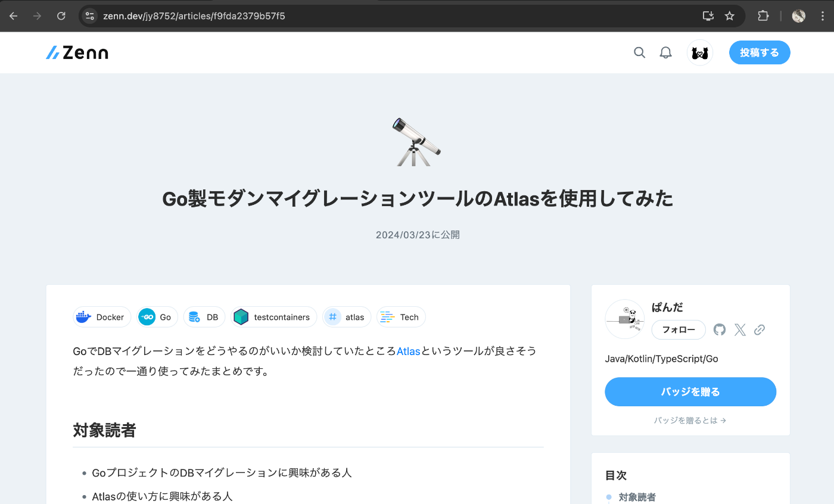Open the バッジを贈るとは link
This screenshot has height=504, width=834.
[x=690, y=420]
